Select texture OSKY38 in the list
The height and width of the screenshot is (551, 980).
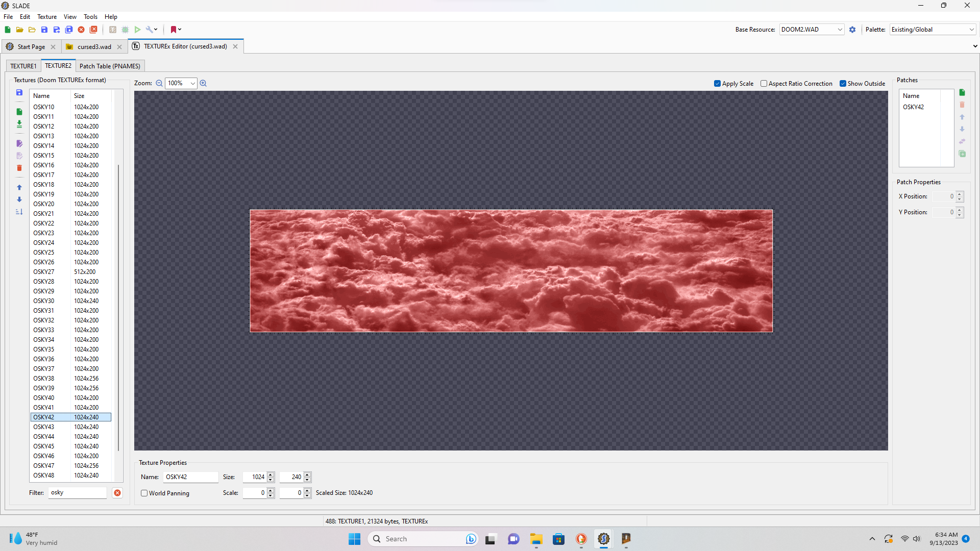pyautogui.click(x=70, y=379)
